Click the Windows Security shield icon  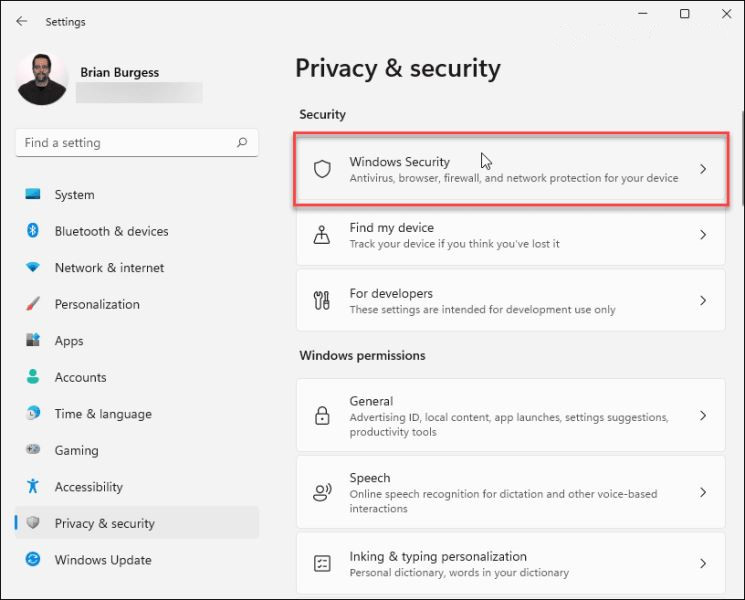(x=322, y=169)
